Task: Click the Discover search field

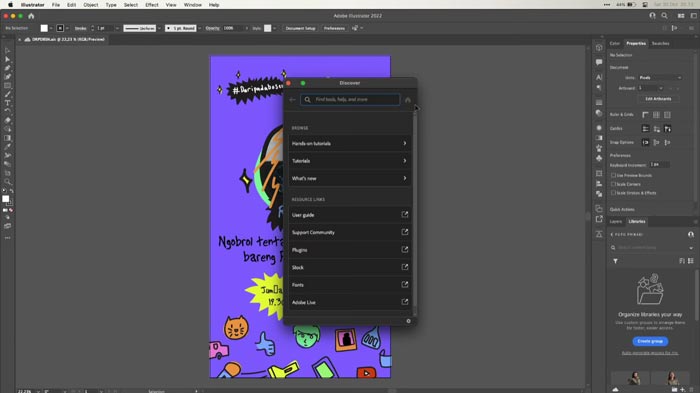Action: pos(350,99)
